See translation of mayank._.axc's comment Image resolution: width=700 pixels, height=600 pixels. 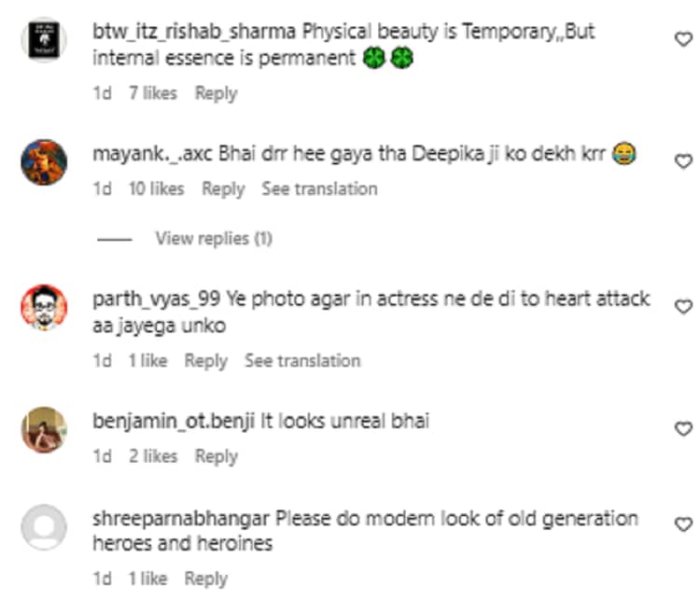click(x=319, y=188)
